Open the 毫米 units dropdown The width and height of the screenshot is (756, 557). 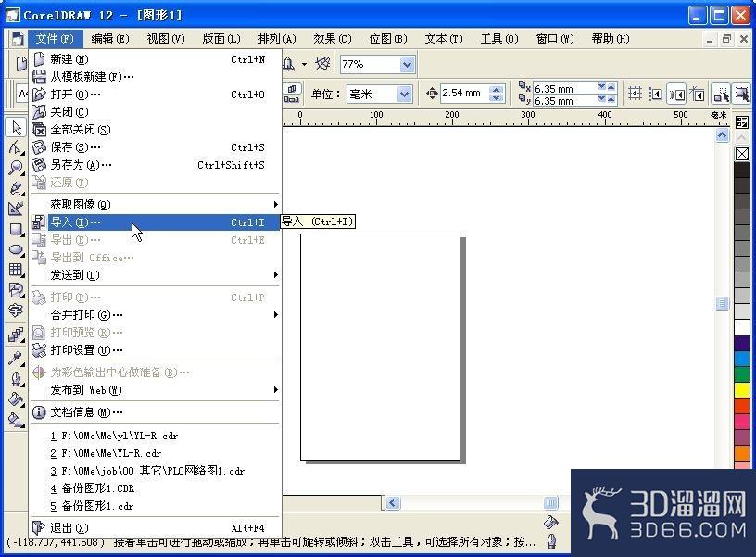[404, 94]
